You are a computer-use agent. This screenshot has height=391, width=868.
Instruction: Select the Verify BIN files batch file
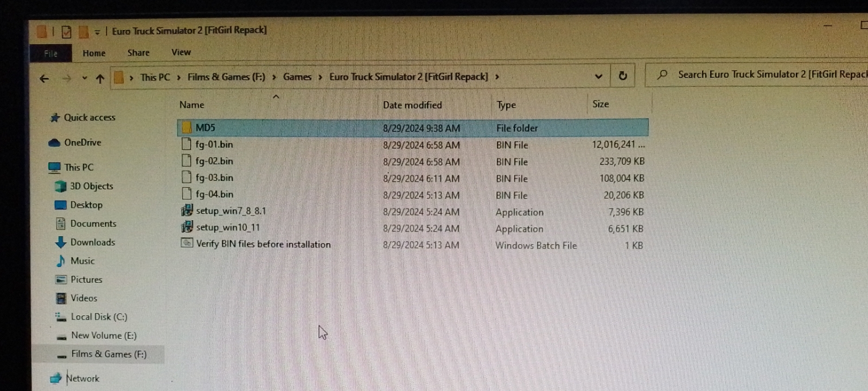pos(256,244)
